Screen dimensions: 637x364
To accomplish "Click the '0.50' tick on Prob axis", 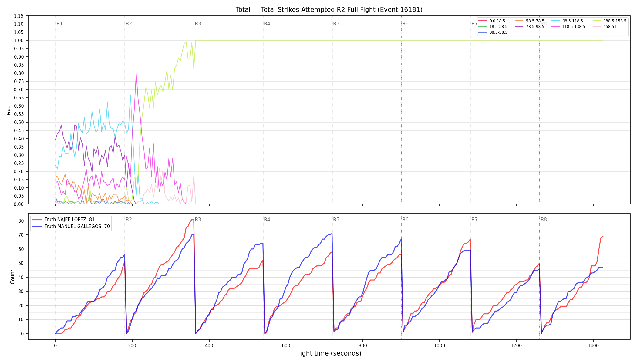I will coord(19,122).
